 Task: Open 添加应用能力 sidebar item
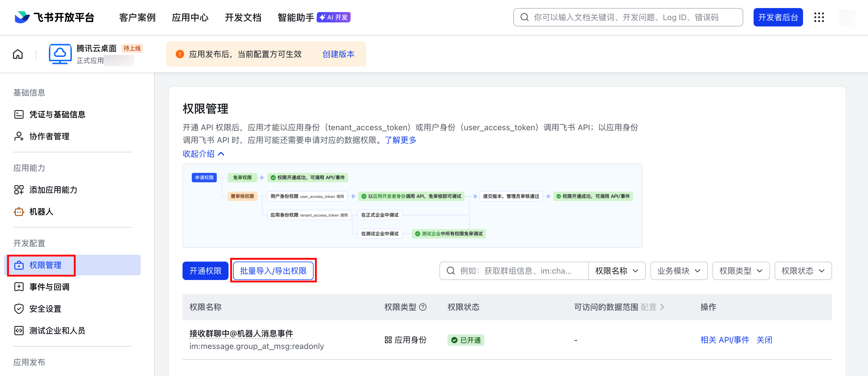[53, 190]
